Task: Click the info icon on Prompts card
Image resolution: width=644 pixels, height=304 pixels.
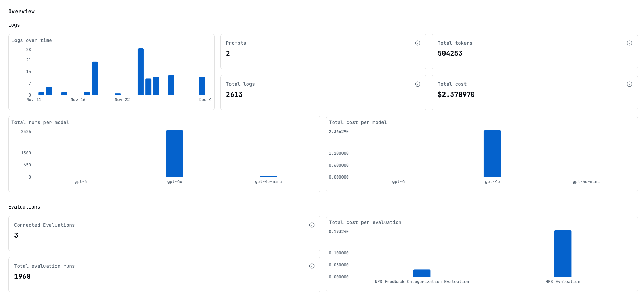Action: pyautogui.click(x=417, y=43)
